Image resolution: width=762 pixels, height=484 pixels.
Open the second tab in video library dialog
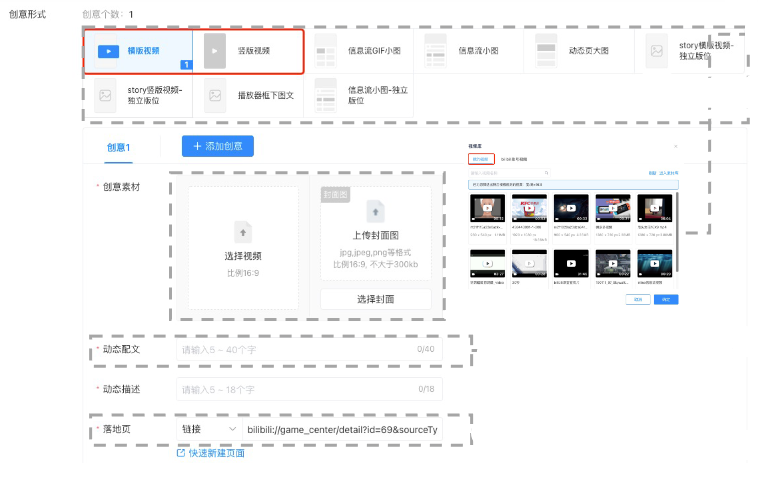pyautogui.click(x=514, y=159)
